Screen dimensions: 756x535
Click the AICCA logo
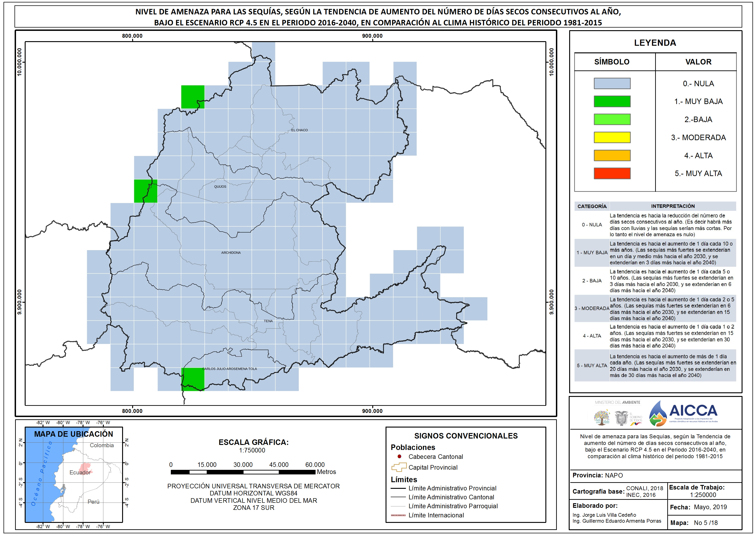pyautogui.click(x=683, y=413)
